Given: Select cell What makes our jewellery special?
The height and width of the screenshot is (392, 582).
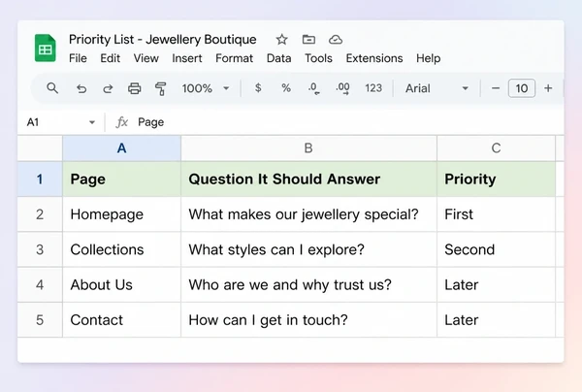Looking at the screenshot, I should coord(308,214).
